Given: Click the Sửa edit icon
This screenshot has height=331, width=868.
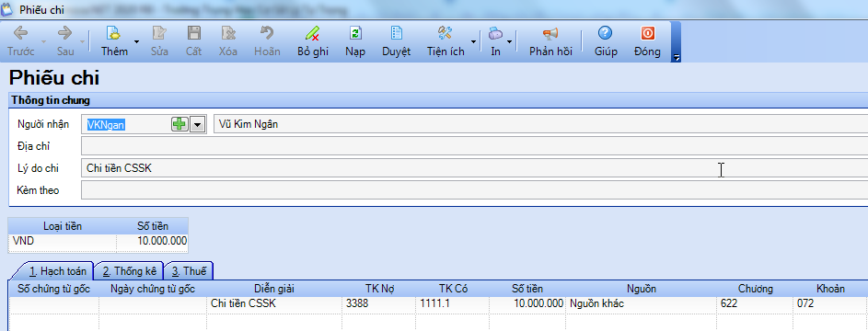Looking at the screenshot, I should point(159,33).
